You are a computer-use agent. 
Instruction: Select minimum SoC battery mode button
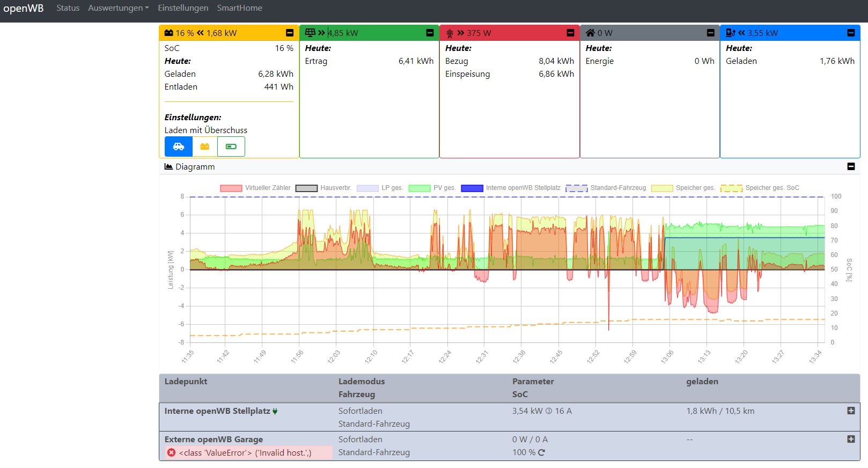[x=231, y=147]
